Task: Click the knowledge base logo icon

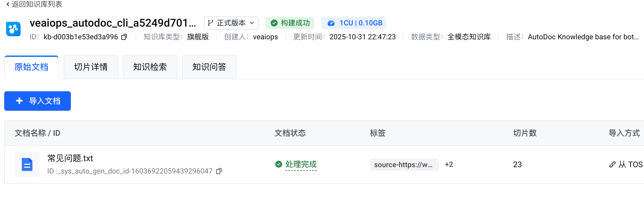Action: pos(13,29)
